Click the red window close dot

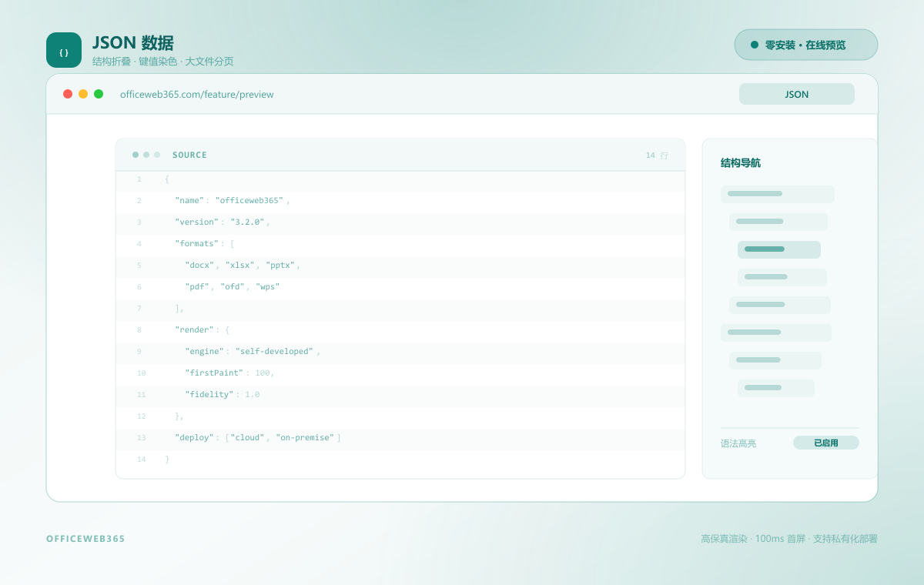tap(68, 94)
